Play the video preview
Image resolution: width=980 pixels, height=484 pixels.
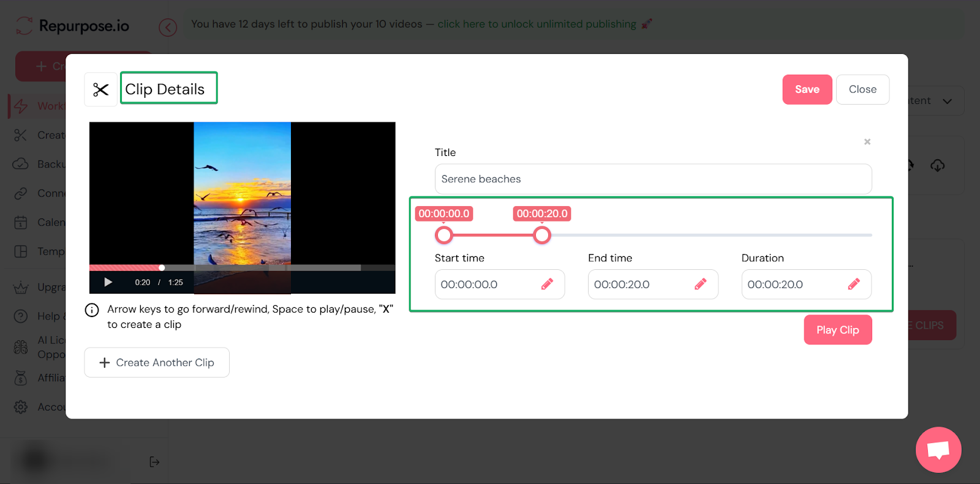pyautogui.click(x=108, y=282)
